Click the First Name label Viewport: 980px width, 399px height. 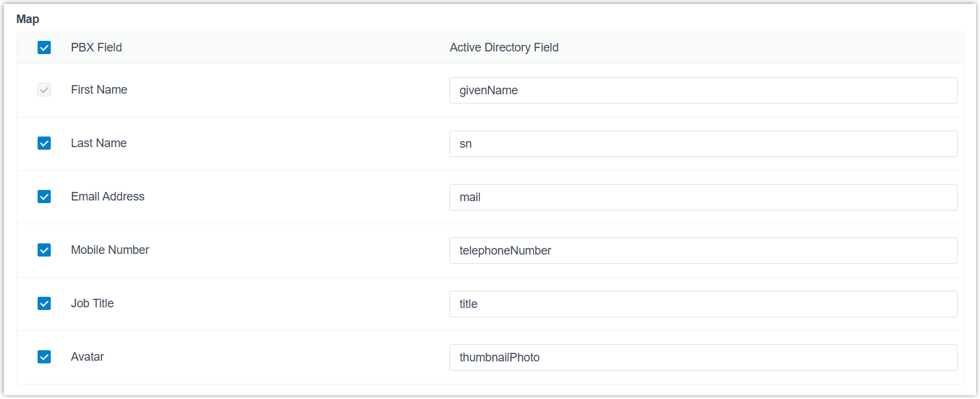tap(99, 90)
